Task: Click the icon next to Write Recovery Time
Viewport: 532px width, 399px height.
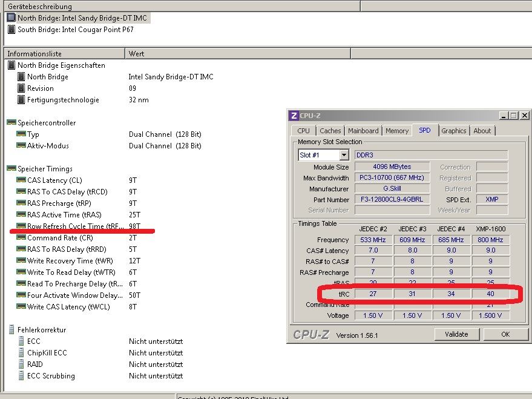Action: pos(21,260)
